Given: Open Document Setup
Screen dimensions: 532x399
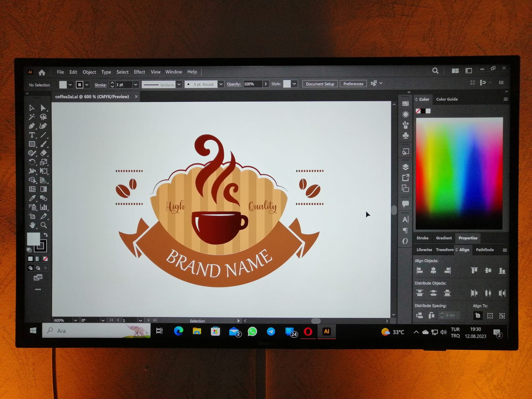Looking at the screenshot, I should [320, 84].
